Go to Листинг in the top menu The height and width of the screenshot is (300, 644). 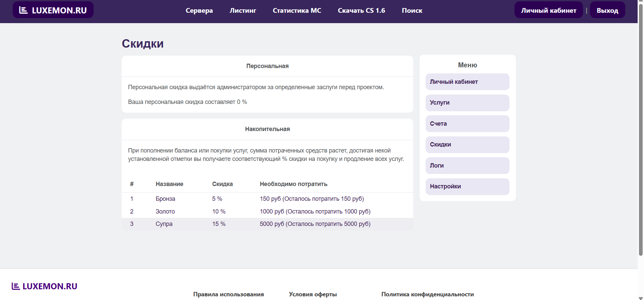pyautogui.click(x=243, y=10)
